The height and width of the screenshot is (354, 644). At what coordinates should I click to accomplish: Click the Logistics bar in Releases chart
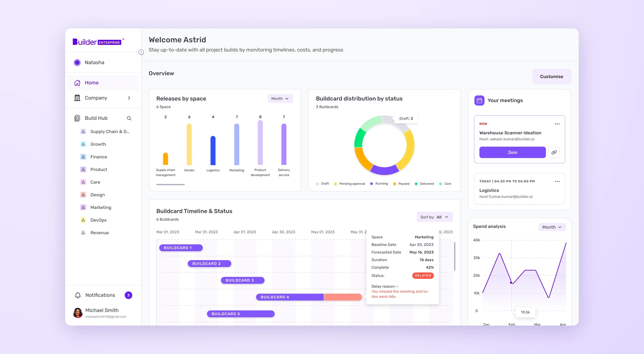click(213, 150)
